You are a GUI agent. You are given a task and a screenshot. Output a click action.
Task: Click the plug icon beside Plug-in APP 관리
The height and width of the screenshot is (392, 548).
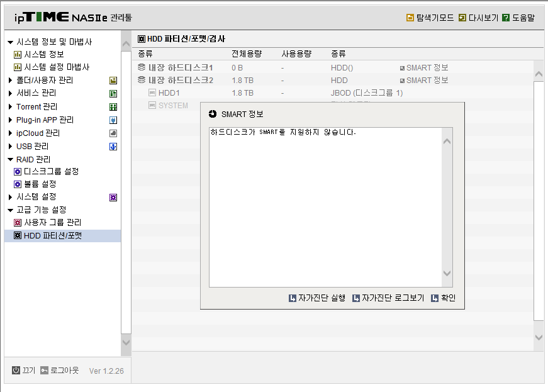tap(113, 120)
